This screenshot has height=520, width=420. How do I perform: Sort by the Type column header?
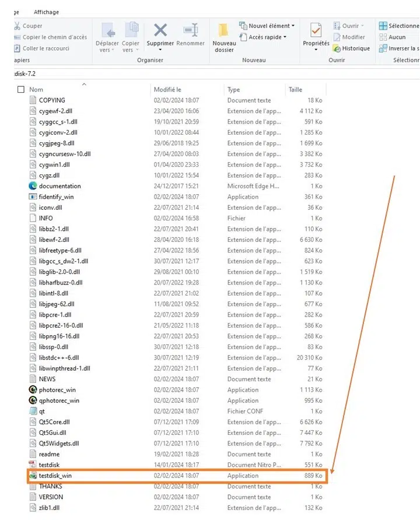(233, 90)
